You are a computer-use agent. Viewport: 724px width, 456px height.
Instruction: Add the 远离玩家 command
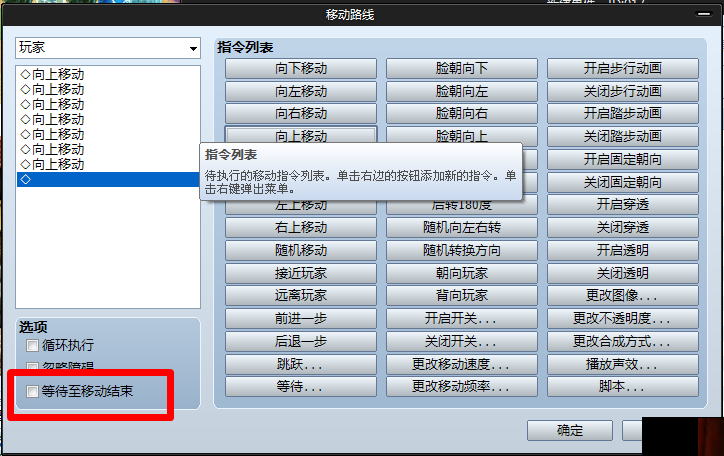[301, 295]
